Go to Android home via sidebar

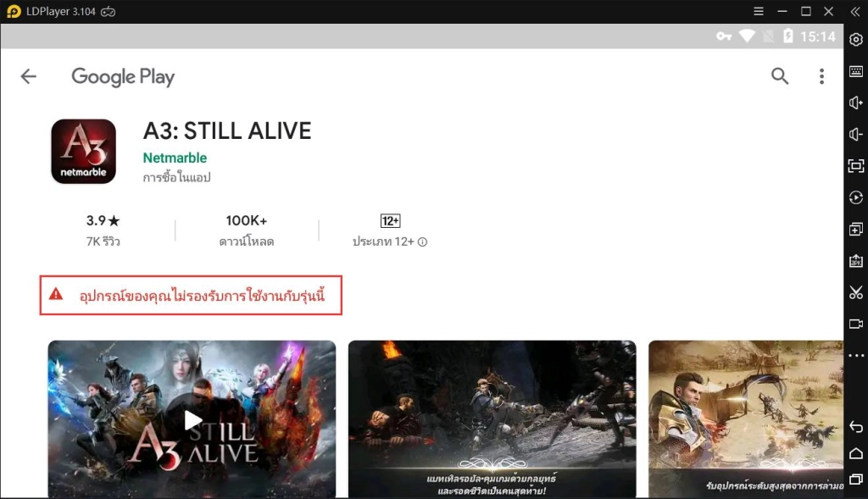tap(856, 453)
